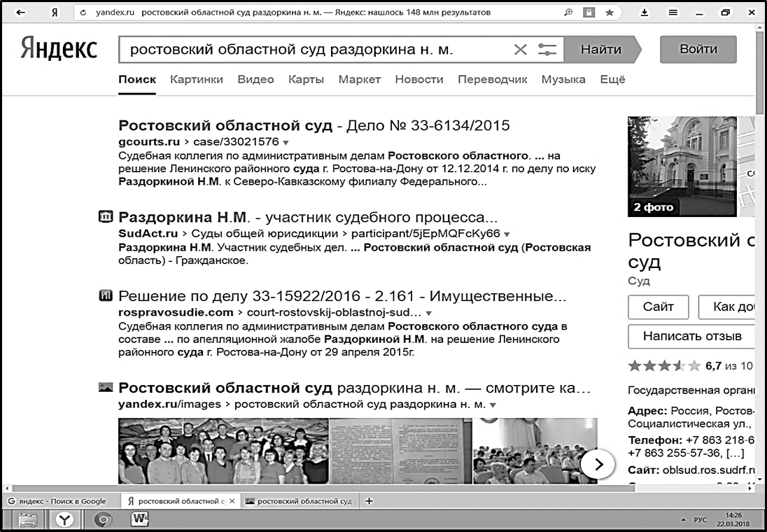Click the horizontal page scrollbar
The height and width of the screenshot is (532, 767).
click(x=323, y=488)
